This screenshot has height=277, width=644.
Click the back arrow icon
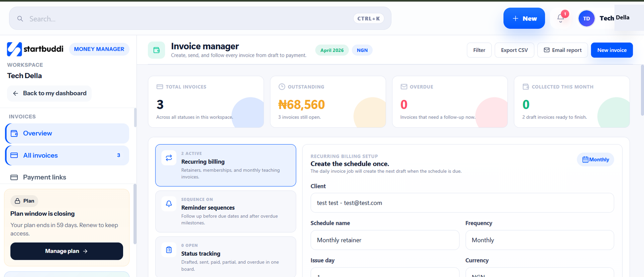[15, 93]
